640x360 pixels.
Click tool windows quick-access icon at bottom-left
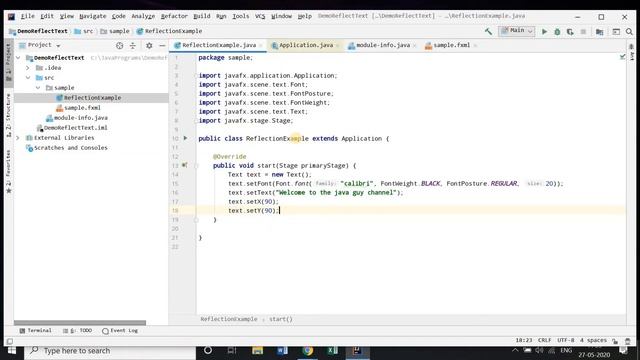pos(9,341)
